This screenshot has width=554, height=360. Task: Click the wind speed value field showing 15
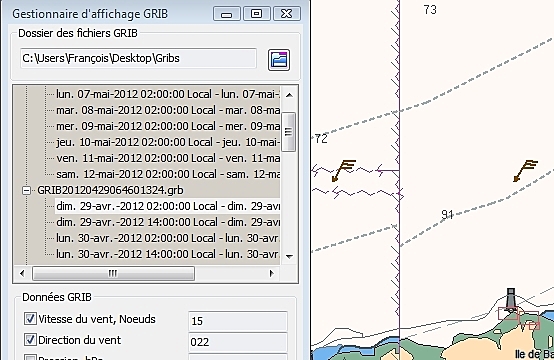[238, 321]
